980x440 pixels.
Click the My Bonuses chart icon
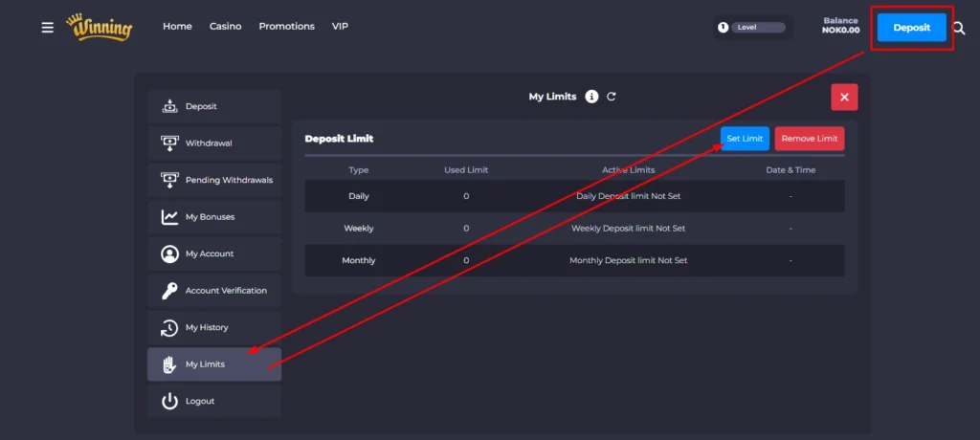[x=169, y=217]
